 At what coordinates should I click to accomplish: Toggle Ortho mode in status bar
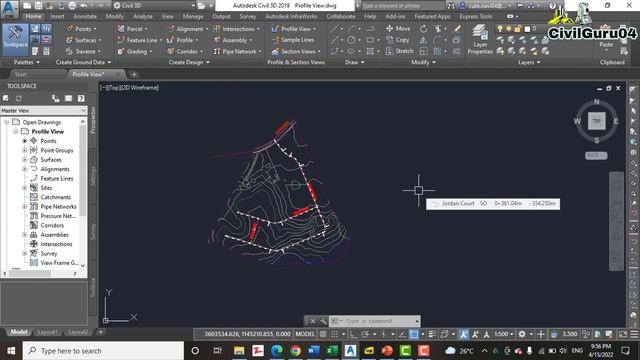point(353,334)
